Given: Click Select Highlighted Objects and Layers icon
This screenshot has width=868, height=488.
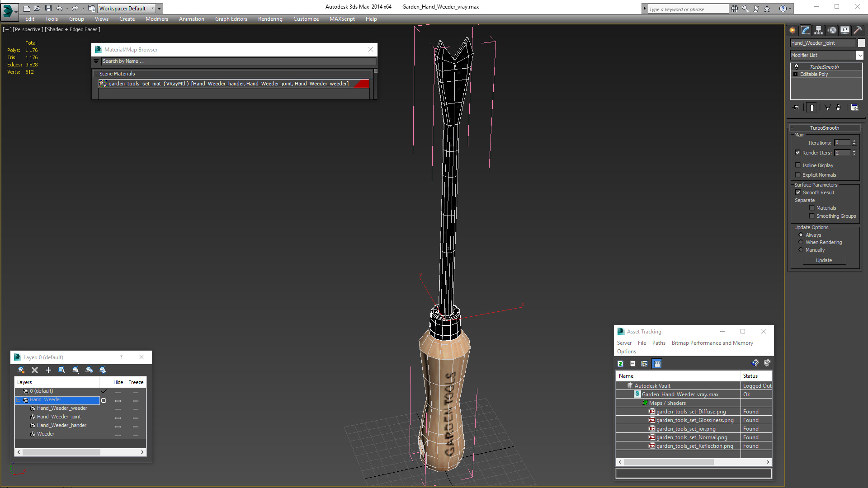Looking at the screenshot, I should pos(62,370).
